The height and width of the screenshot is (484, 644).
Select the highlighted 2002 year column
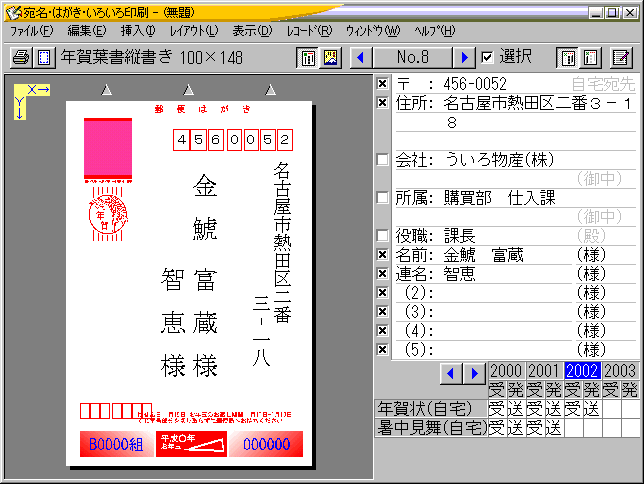582,371
